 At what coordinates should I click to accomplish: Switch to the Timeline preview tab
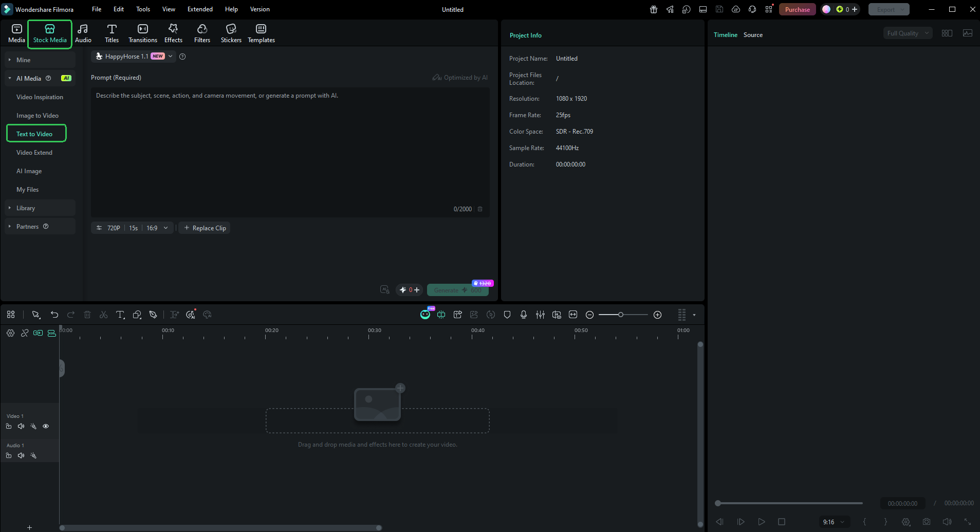coord(726,35)
